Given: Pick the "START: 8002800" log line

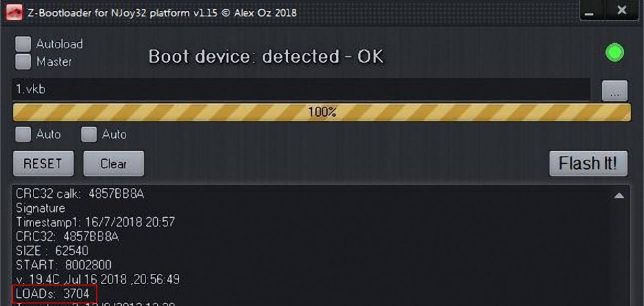Looking at the screenshot, I should tap(64, 265).
